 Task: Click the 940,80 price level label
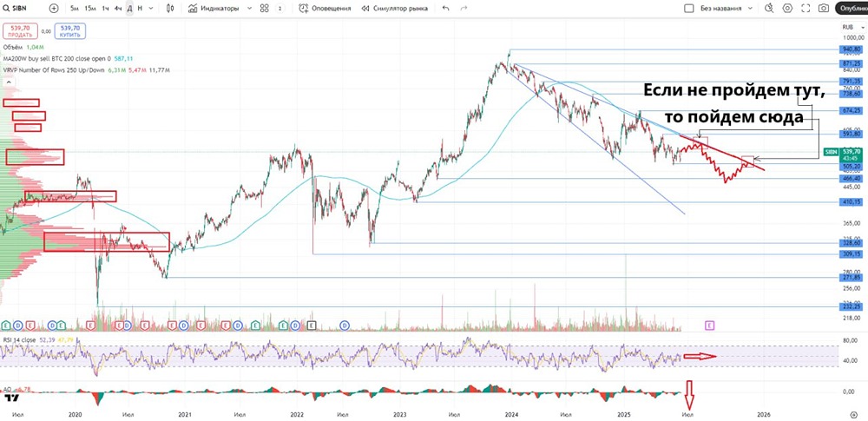[852, 49]
